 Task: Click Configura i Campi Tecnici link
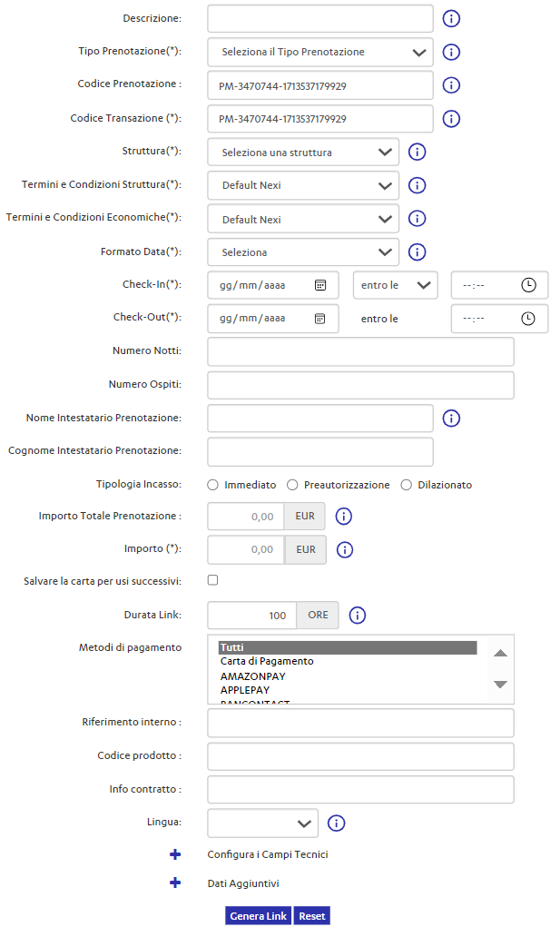[268, 855]
